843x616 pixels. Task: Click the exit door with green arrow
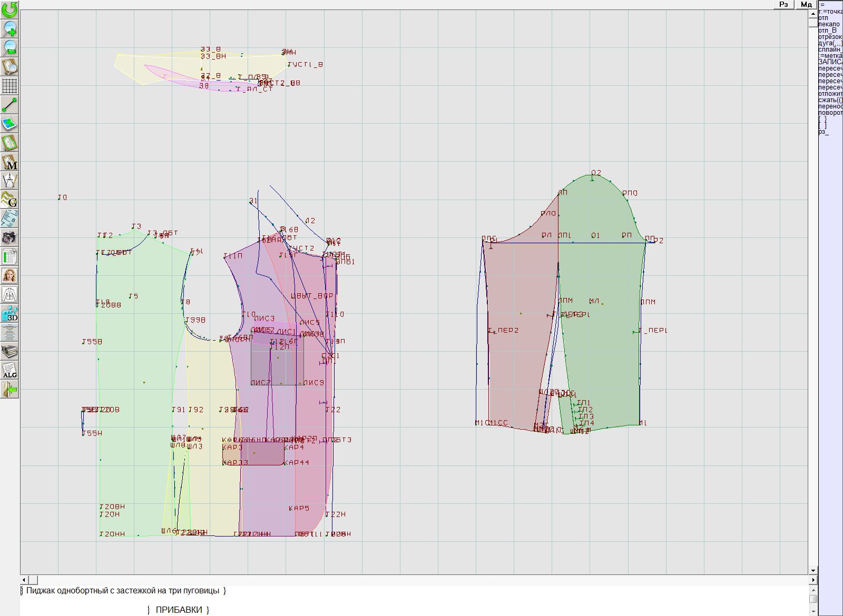click(x=9, y=390)
